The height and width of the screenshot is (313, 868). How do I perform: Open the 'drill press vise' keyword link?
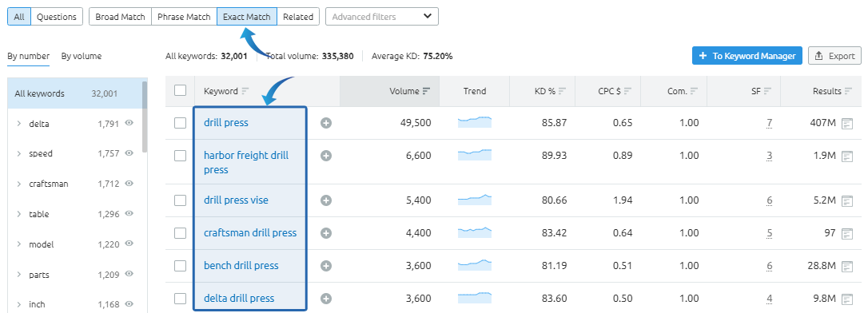coord(236,200)
